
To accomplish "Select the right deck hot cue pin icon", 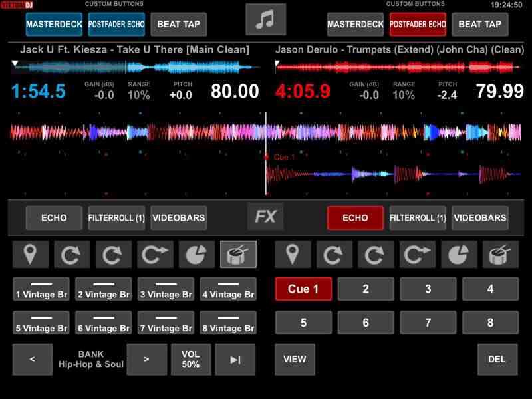I will (x=294, y=254).
